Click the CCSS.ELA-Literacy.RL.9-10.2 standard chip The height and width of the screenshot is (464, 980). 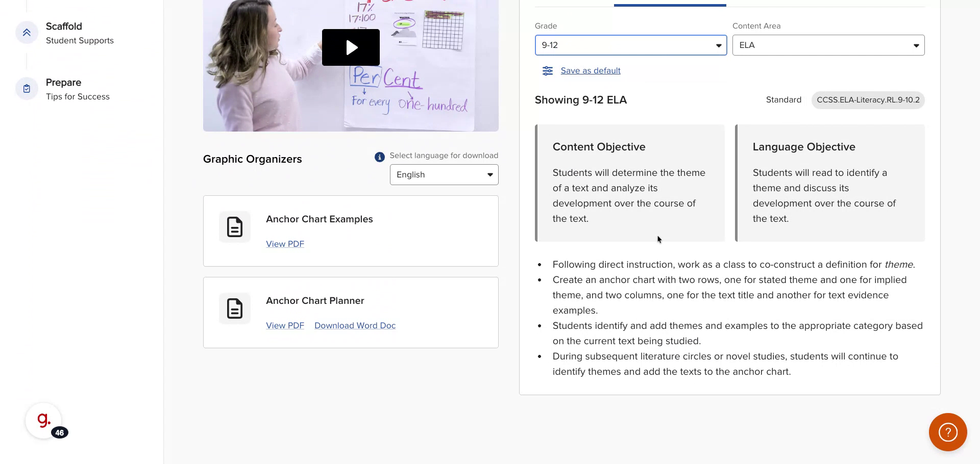(x=868, y=100)
